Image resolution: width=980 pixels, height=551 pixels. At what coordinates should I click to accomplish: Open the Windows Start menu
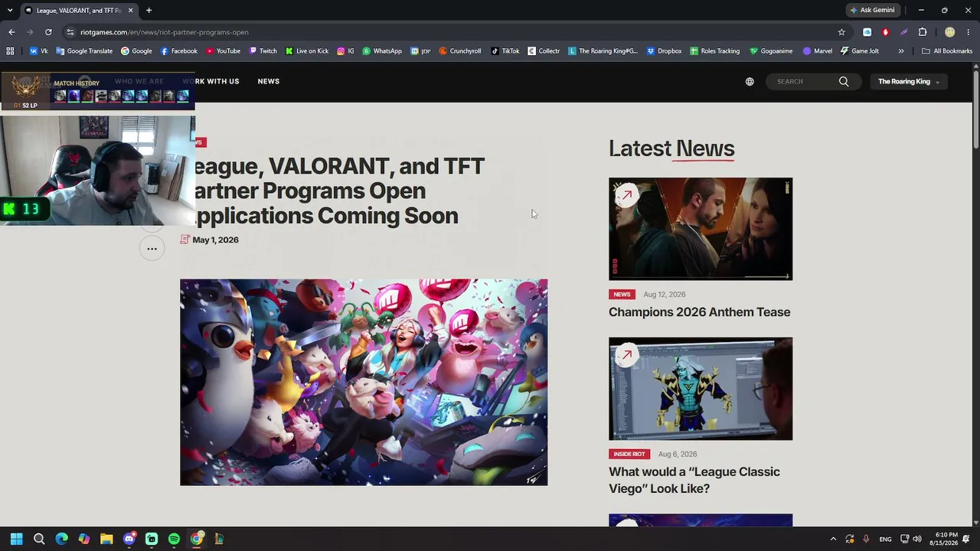tap(16, 539)
